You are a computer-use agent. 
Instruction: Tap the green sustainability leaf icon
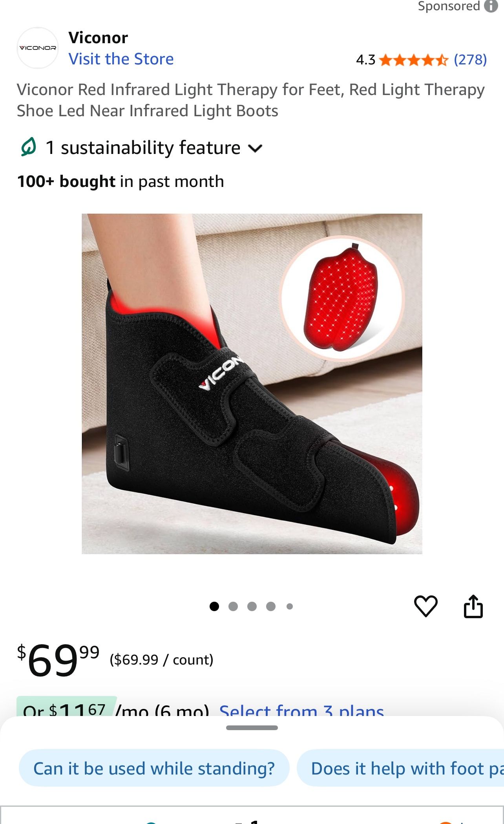28,148
